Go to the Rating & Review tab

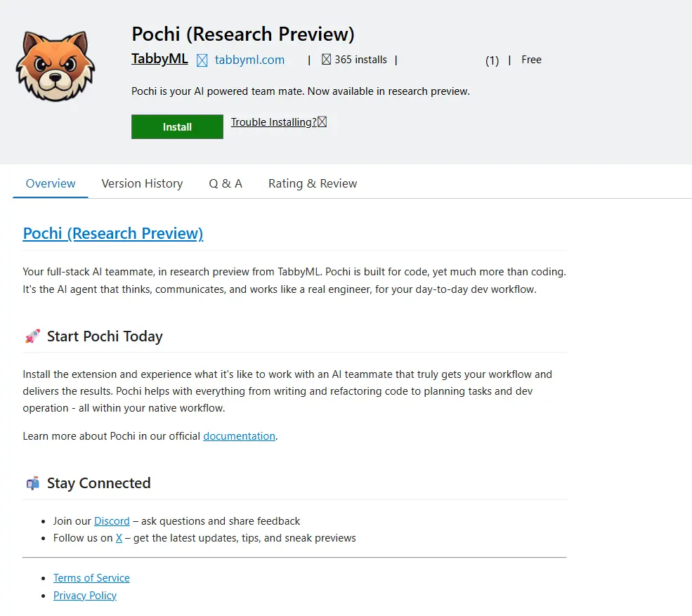click(x=313, y=183)
